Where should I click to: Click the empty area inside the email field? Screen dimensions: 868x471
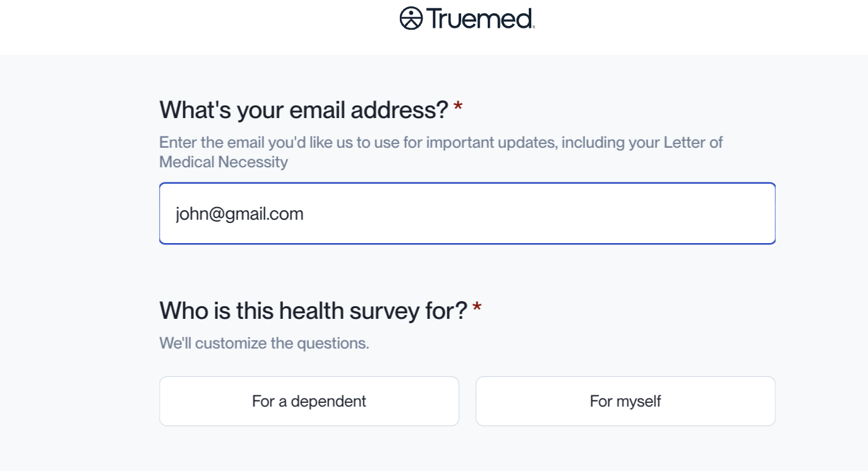[537, 214]
